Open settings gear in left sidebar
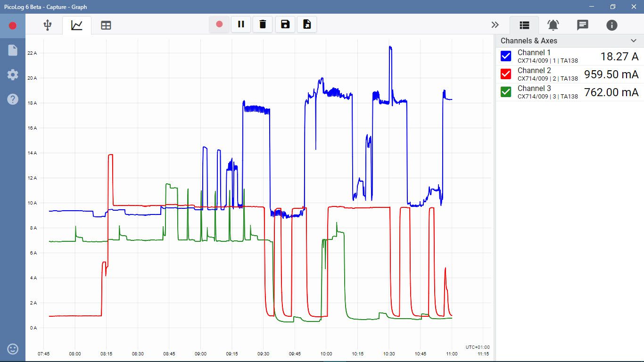The height and width of the screenshot is (362, 644). click(x=13, y=74)
